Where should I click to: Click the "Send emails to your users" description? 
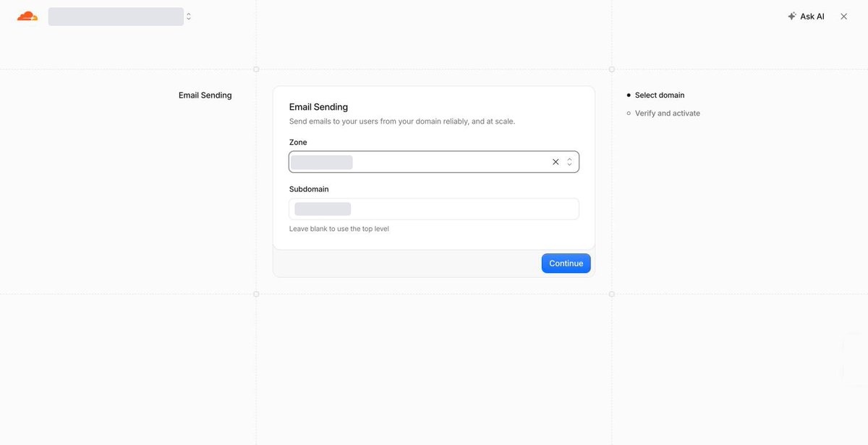coord(402,122)
